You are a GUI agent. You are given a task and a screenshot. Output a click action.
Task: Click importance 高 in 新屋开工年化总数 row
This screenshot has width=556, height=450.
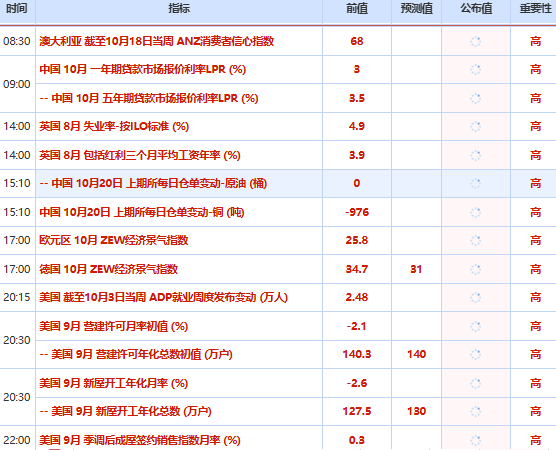click(535, 411)
